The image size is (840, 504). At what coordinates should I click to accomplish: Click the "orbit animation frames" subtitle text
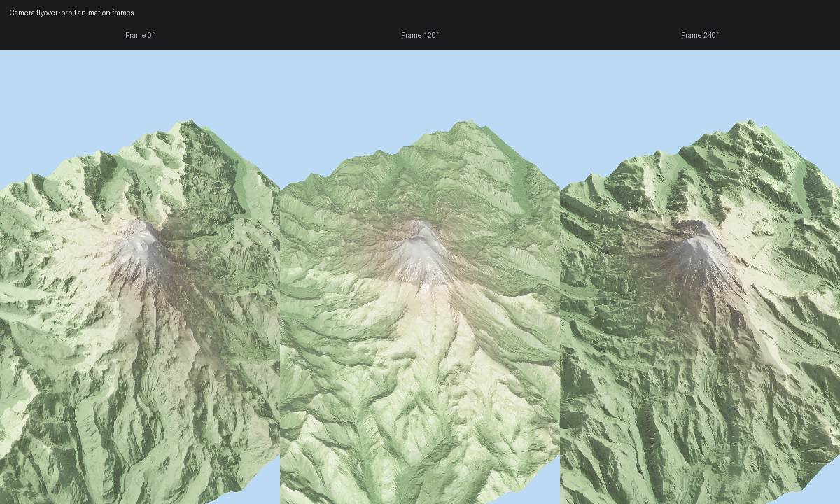pos(97,13)
